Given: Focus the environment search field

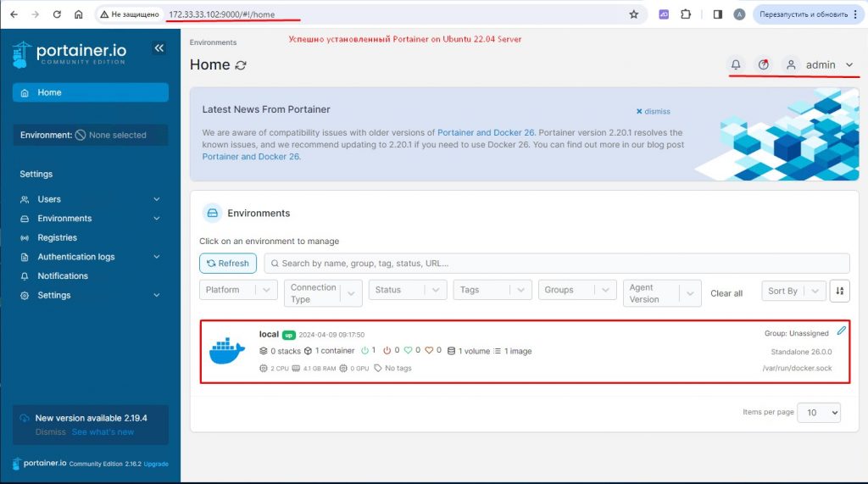Looking at the screenshot, I should point(557,264).
